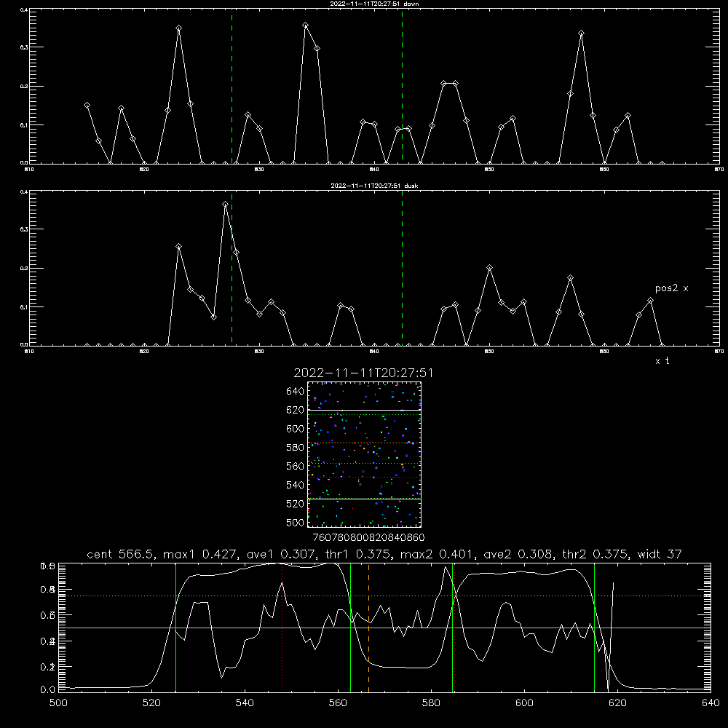Click the 'pos2 x' label
Image resolution: width=728 pixels, height=728 pixels.
(671, 288)
